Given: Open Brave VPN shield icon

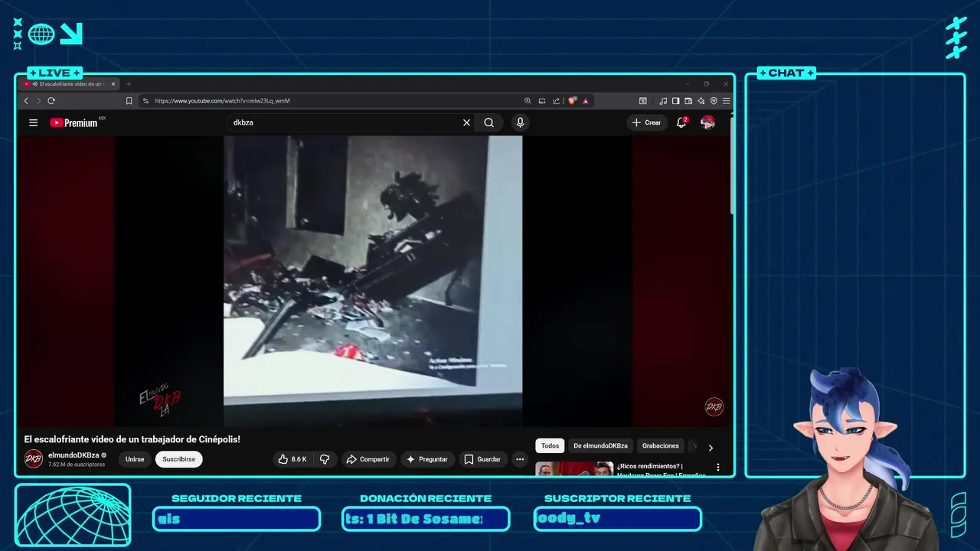Looking at the screenshot, I should [x=714, y=101].
